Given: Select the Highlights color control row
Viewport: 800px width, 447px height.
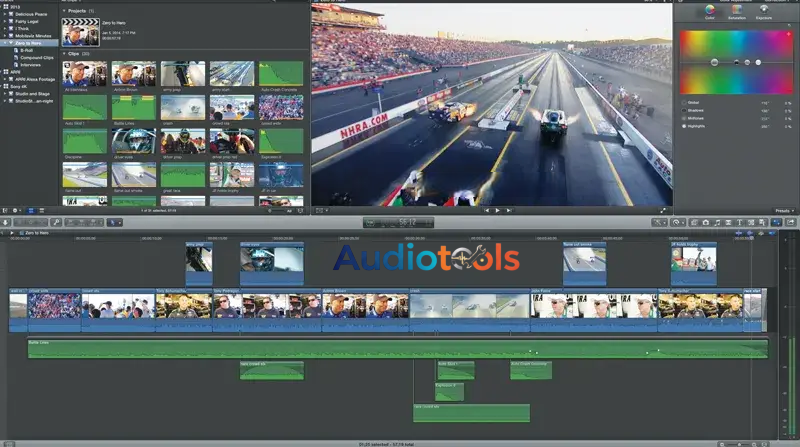Looking at the screenshot, I should coord(736,126).
